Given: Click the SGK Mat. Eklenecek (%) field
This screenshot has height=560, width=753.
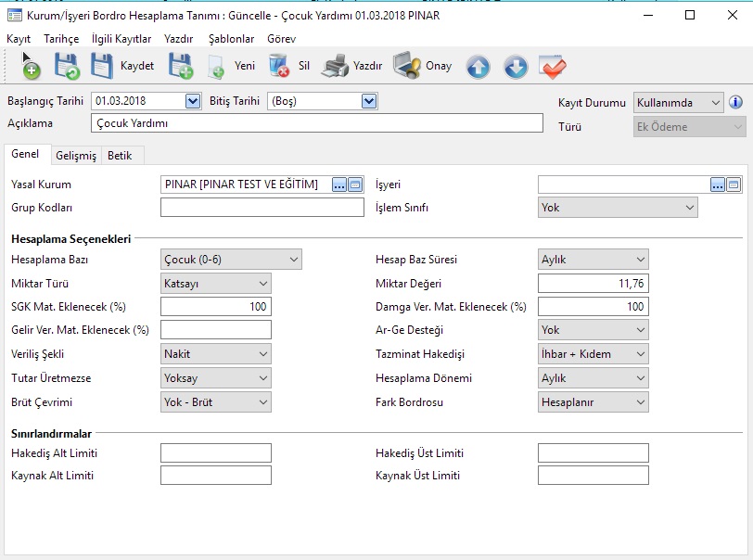Looking at the screenshot, I should pos(216,306).
